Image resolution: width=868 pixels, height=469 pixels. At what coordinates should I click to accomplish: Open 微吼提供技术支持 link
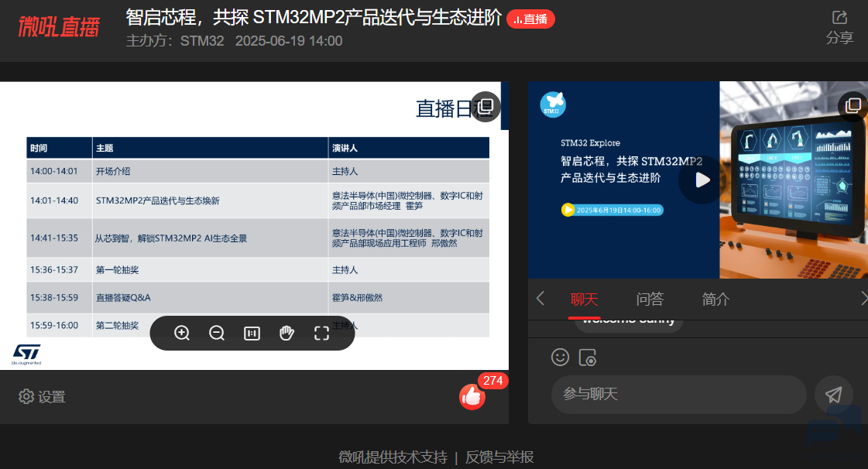click(x=393, y=457)
